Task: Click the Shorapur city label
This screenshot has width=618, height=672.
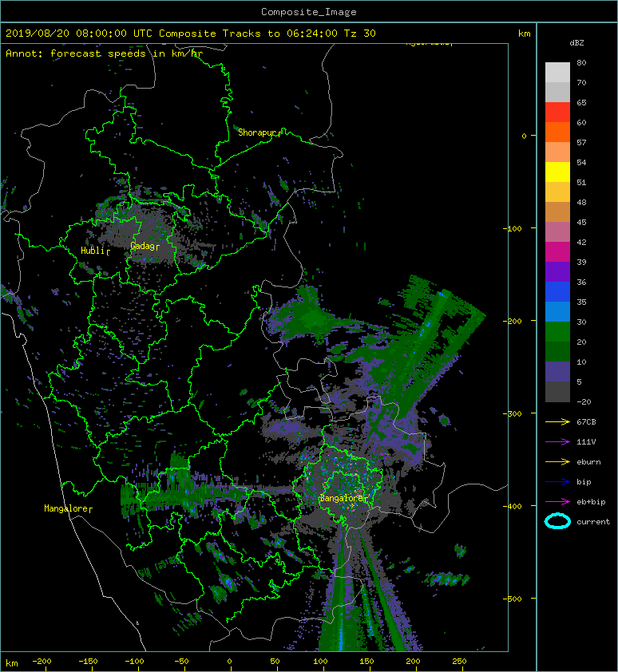Action: tap(256, 132)
